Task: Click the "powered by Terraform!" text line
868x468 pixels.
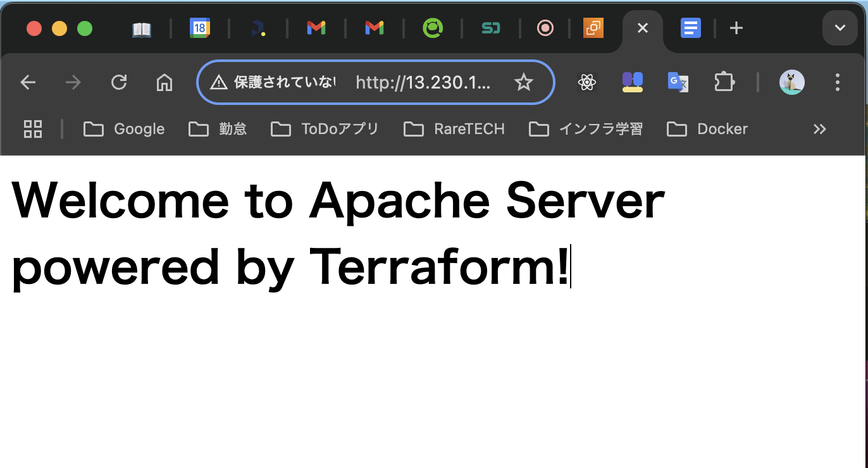Action: pos(290,268)
